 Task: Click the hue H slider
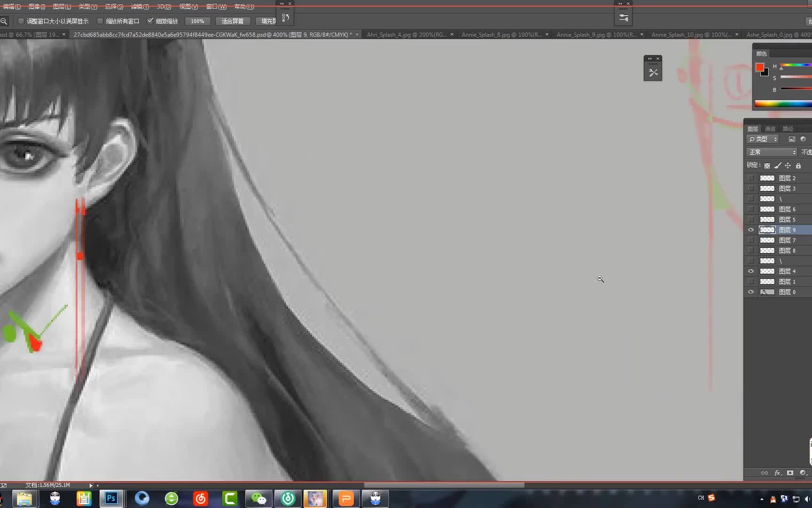pos(796,65)
